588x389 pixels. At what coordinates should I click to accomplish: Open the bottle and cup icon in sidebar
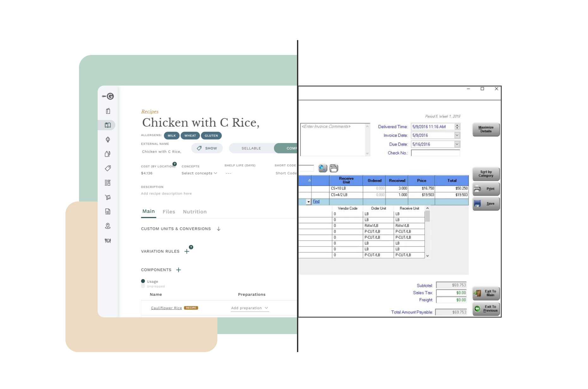108,154
